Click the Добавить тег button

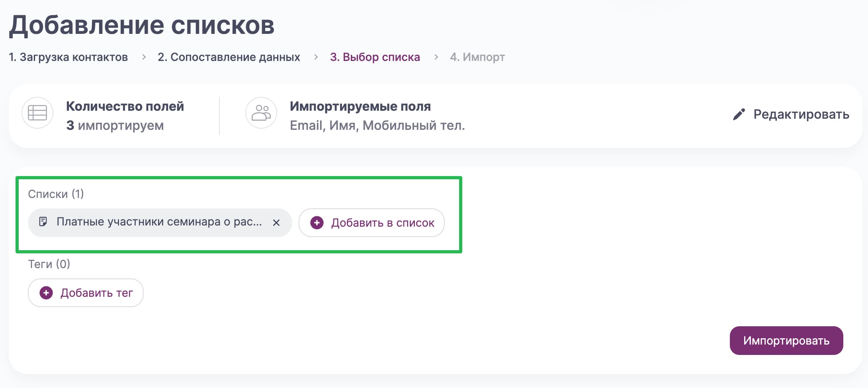coord(86,293)
